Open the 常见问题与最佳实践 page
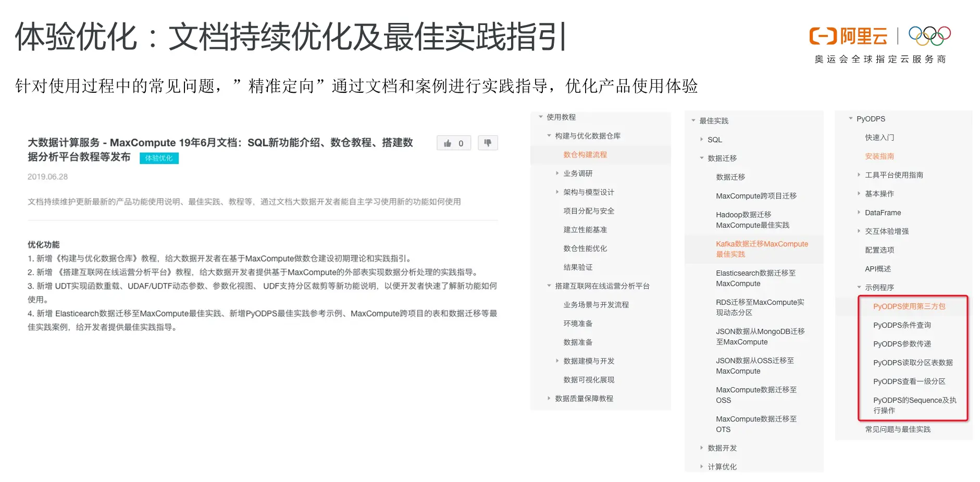 click(898, 429)
